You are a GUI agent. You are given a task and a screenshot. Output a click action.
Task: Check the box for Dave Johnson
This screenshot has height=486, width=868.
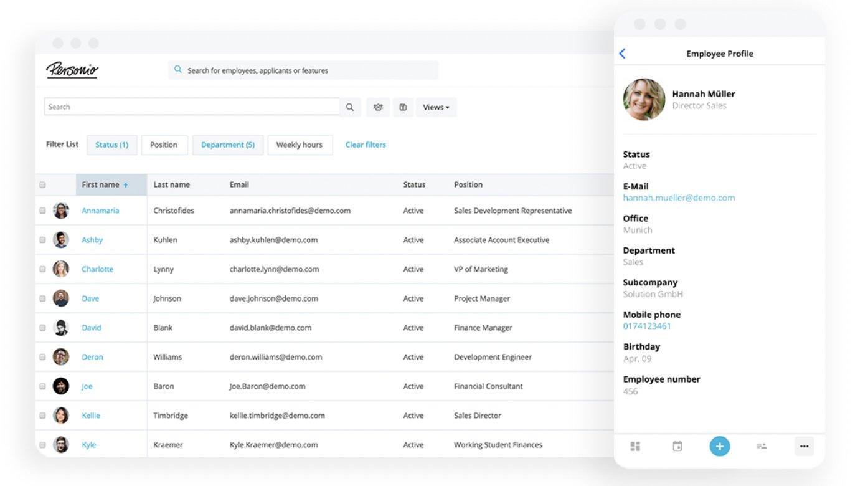42,299
